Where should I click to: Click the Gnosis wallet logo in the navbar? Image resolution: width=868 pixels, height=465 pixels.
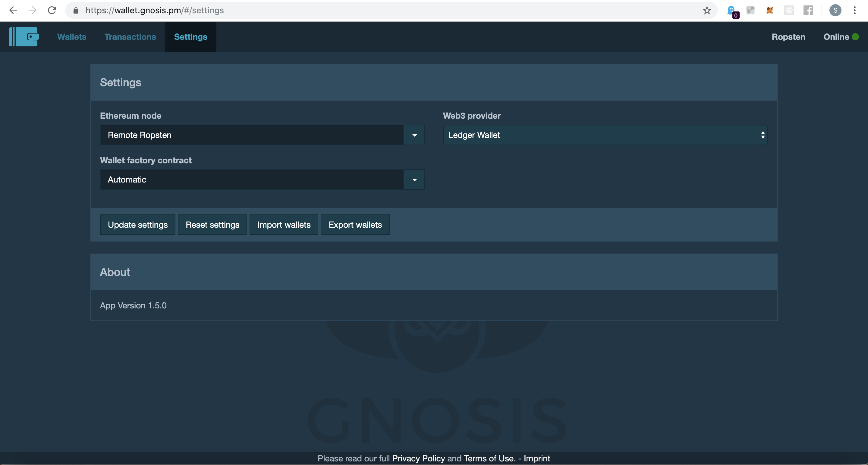[x=24, y=37]
